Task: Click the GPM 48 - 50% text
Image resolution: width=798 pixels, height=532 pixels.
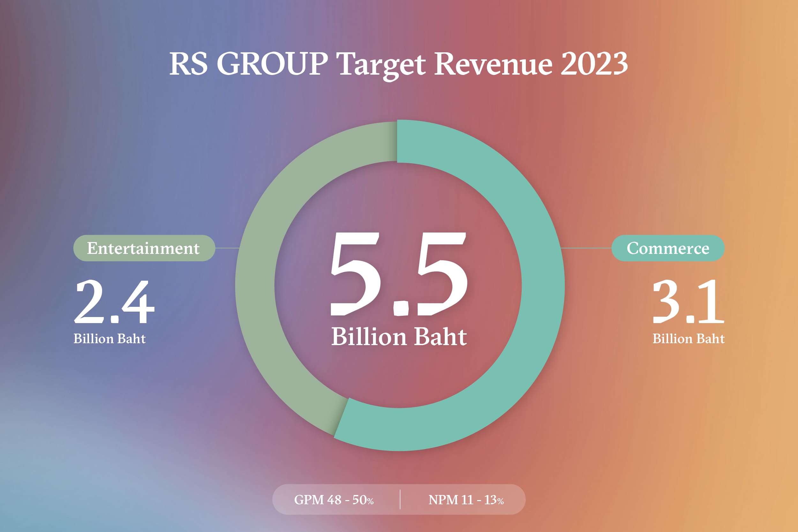Action: [x=334, y=500]
